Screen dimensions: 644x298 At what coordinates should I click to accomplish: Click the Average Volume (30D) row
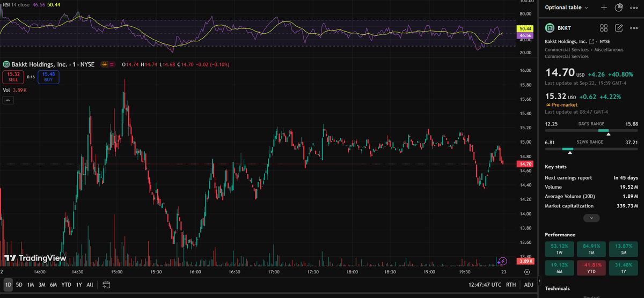click(591, 196)
